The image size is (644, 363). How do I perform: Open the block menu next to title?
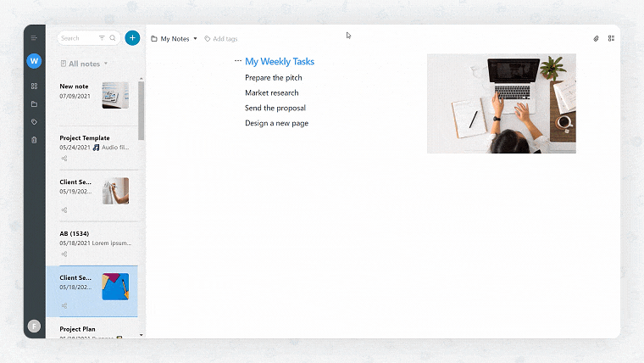click(x=238, y=61)
